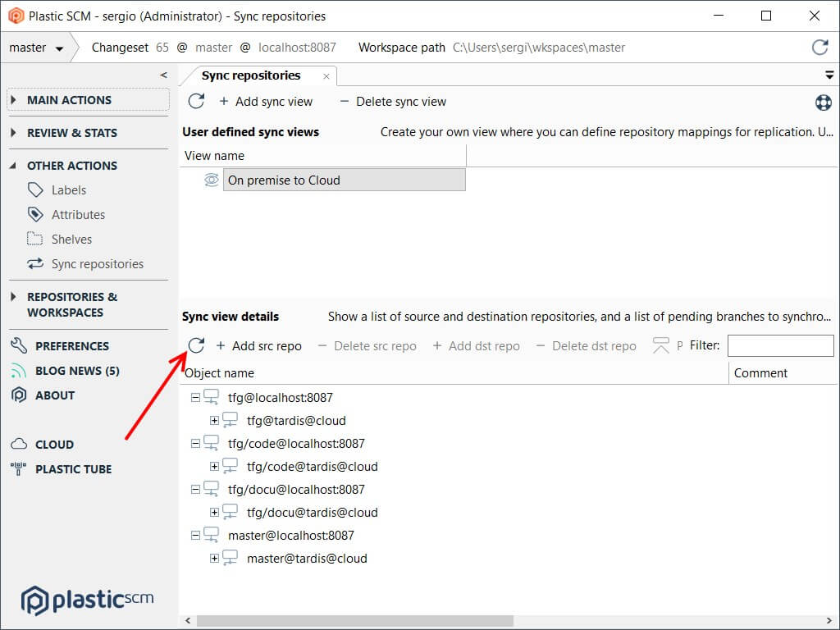Collapse the tfg@localhost:8087 tree node
The image size is (840, 630).
pos(194,397)
